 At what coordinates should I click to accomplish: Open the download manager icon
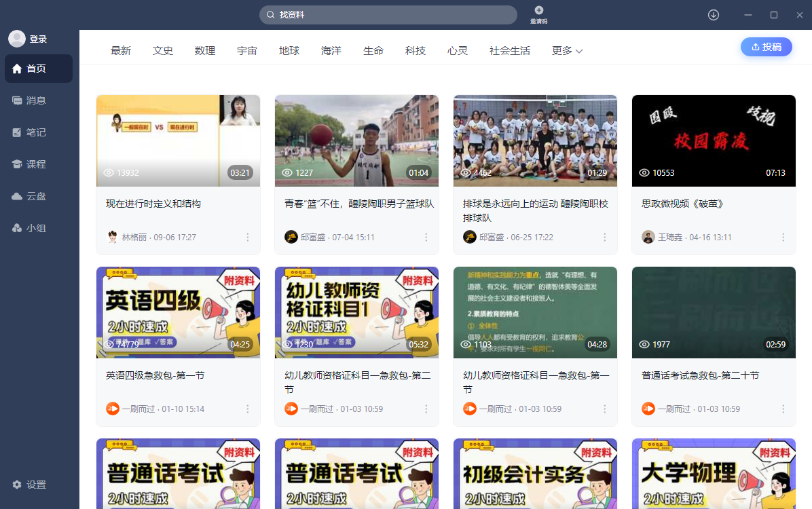713,15
